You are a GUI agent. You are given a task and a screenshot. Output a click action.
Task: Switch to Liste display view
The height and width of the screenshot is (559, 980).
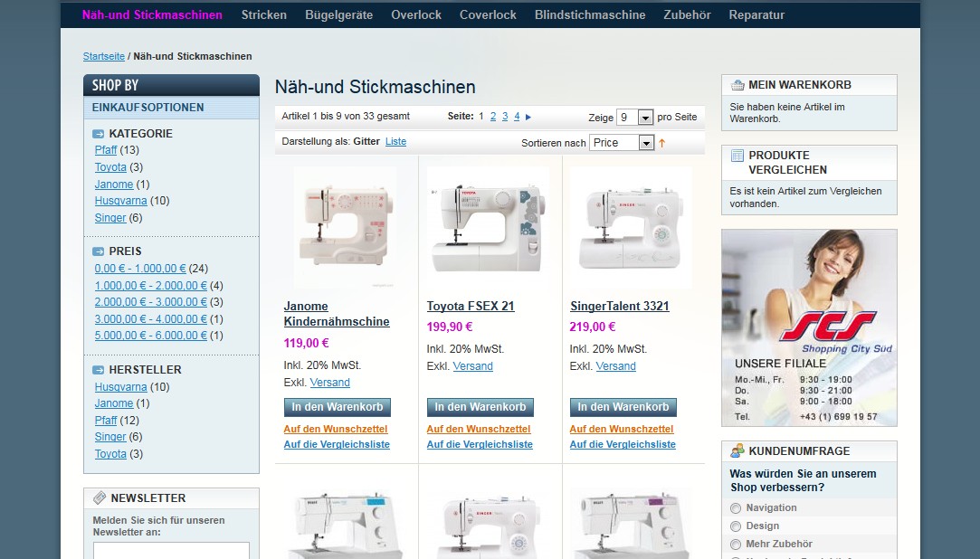395,142
